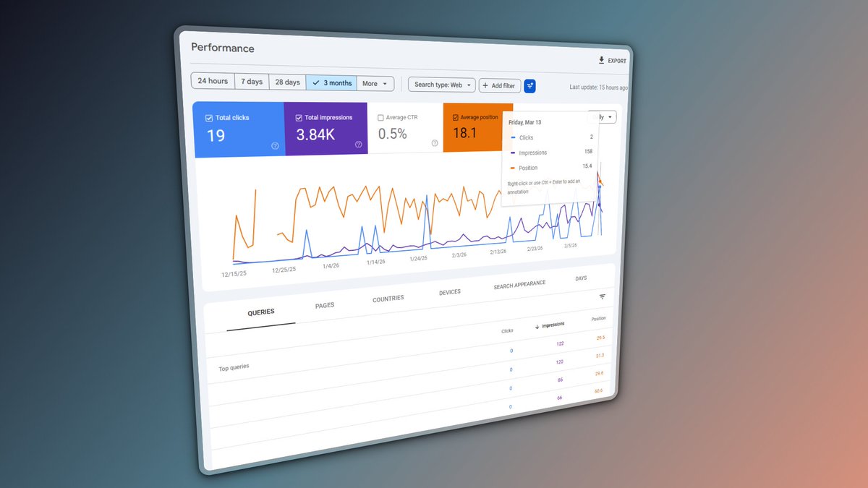Click the Top queries label
This screenshot has width=868, height=488.
[x=234, y=367]
